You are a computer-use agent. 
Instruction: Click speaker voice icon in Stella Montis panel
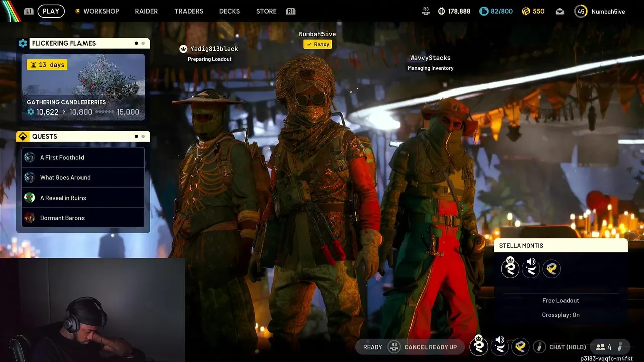[x=531, y=267]
